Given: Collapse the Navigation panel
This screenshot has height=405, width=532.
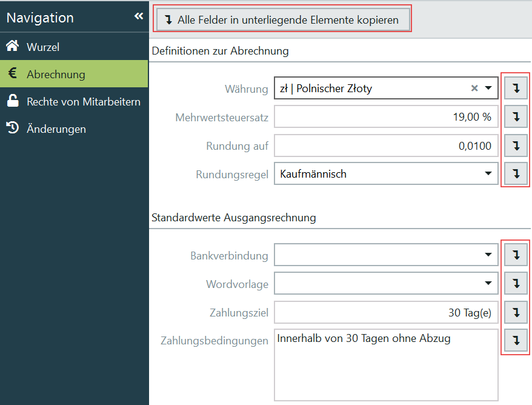Looking at the screenshot, I should point(139,16).
